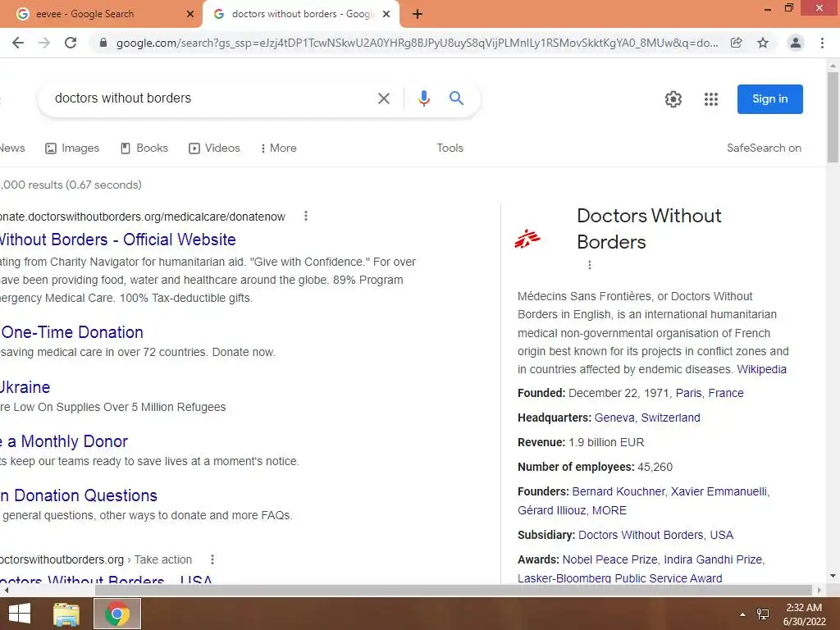Open network status tray icon
This screenshot has height=630, width=840.
763,614
